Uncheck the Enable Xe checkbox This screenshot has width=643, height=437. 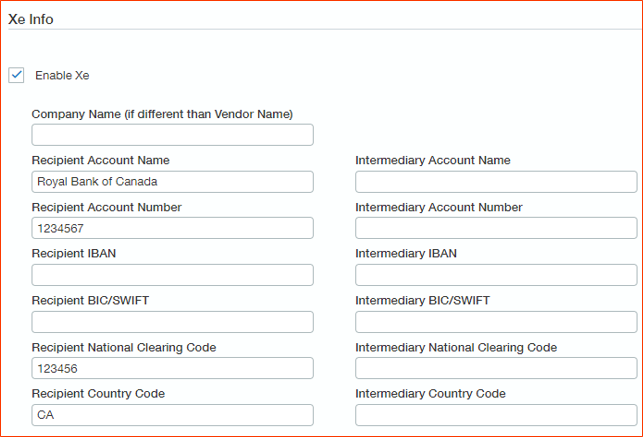(16, 75)
